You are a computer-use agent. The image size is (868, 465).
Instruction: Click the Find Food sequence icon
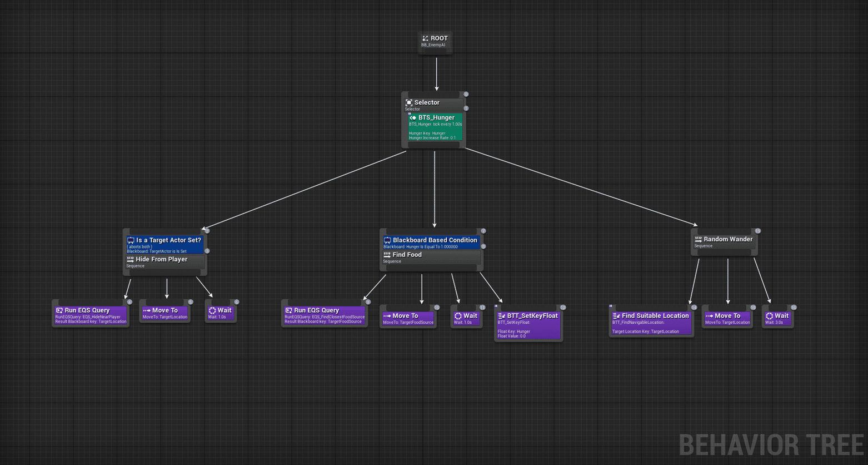click(x=387, y=255)
